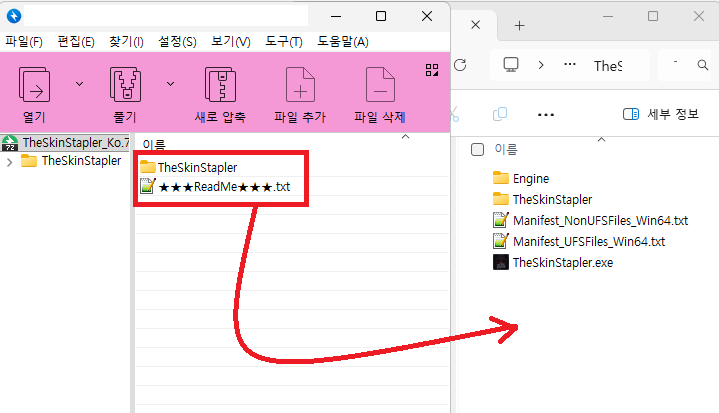Open the 보기(V) menu
The height and width of the screenshot is (413, 719).
click(231, 42)
